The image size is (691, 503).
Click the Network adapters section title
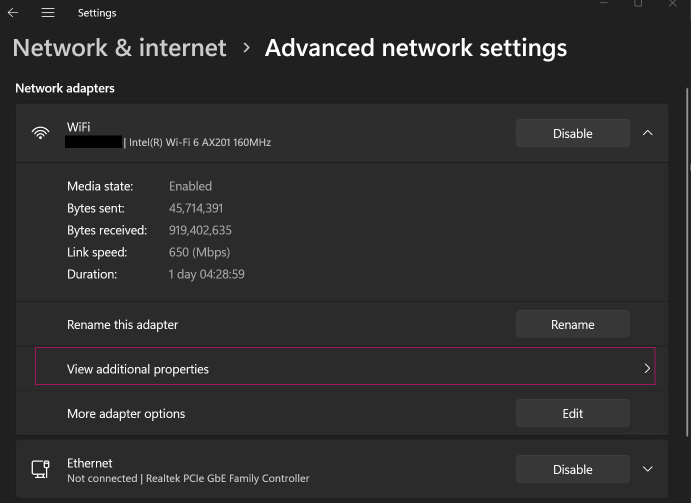[65, 88]
